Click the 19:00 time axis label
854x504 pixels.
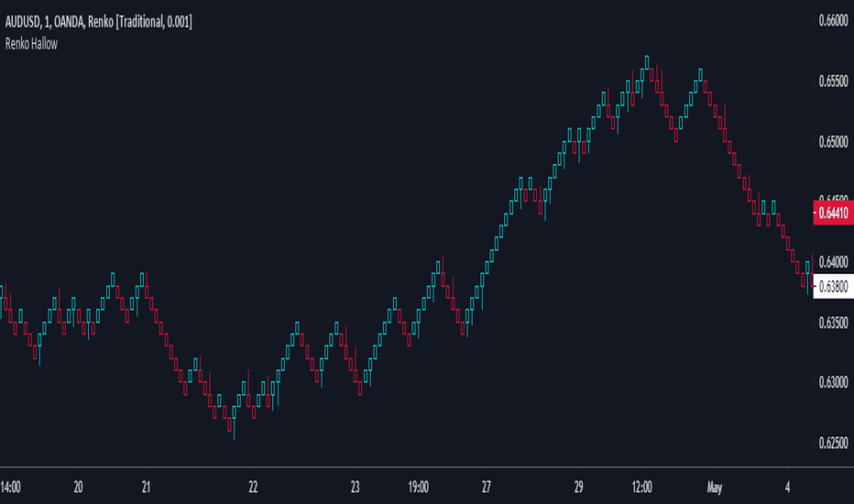(x=418, y=488)
